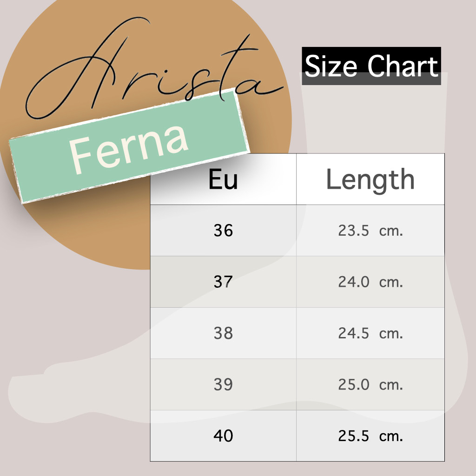This screenshot has width=476, height=476.
Task: Click the 24.0 length number
Action: [354, 282]
